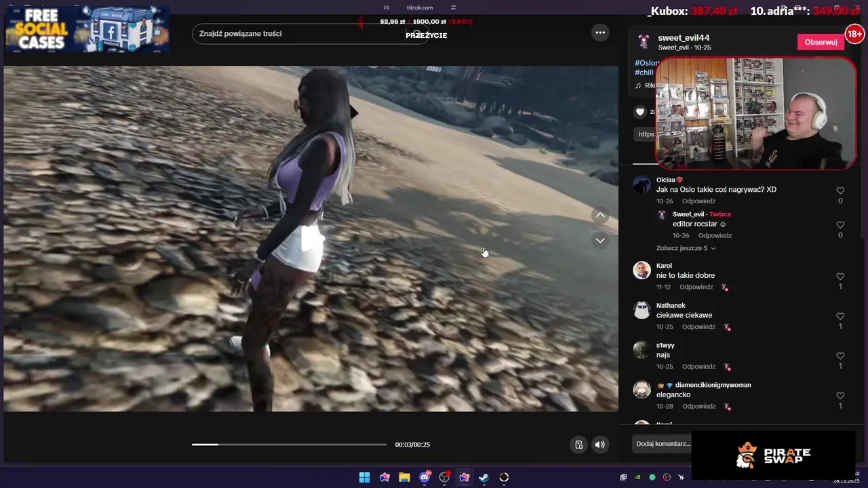Reply to s1wyy's comment via Odpowiedz
The image size is (868, 488).
pos(698,367)
